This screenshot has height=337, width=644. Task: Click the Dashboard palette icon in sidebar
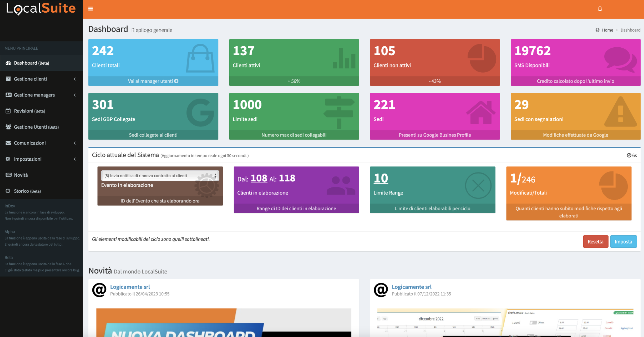(8, 63)
